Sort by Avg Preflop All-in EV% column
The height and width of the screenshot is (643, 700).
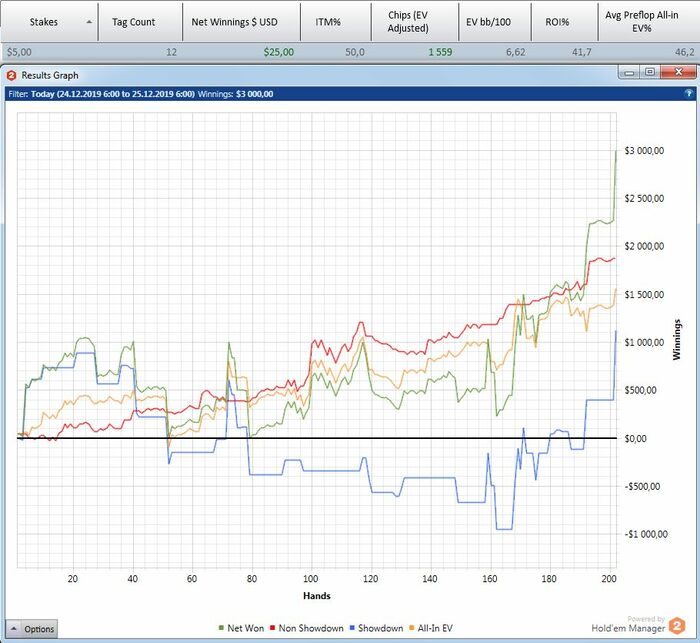point(649,21)
